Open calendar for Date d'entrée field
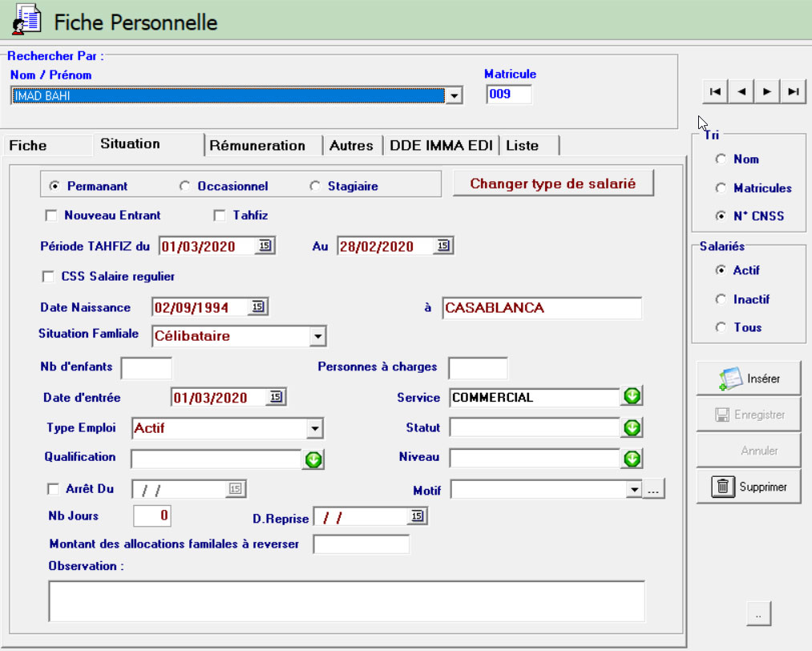The width and height of the screenshot is (812, 651). click(x=275, y=397)
